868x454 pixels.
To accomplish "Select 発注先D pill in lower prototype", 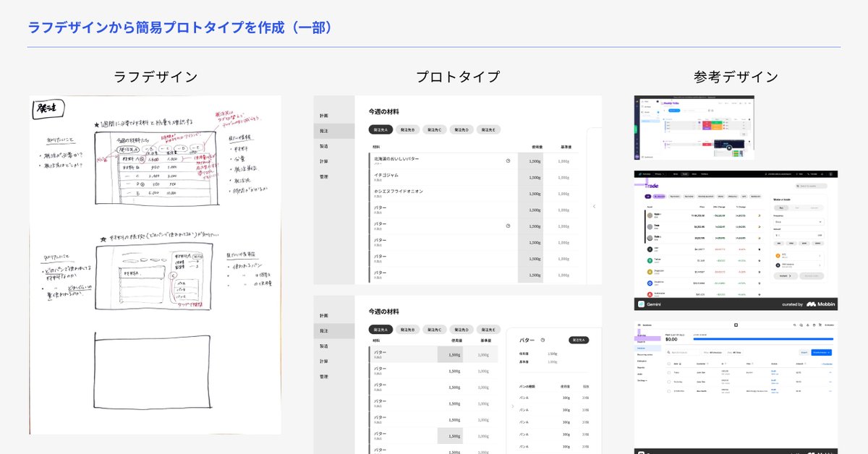I will pyautogui.click(x=461, y=330).
